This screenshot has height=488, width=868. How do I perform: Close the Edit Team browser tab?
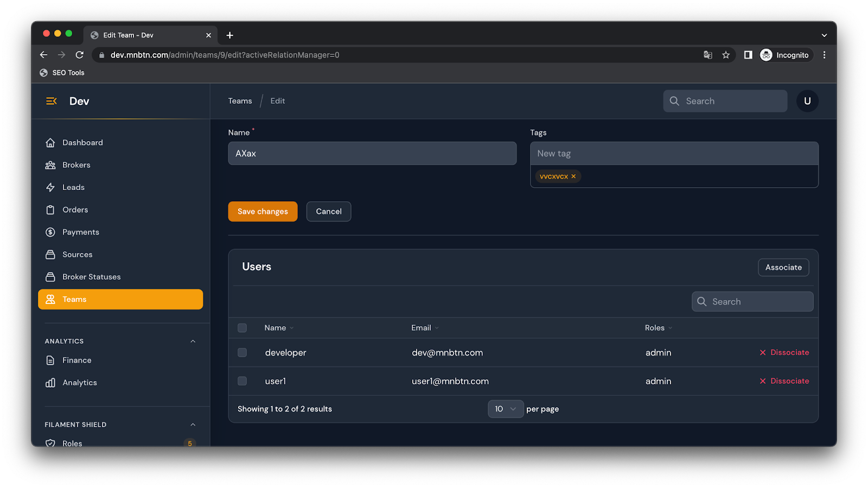[x=208, y=35]
